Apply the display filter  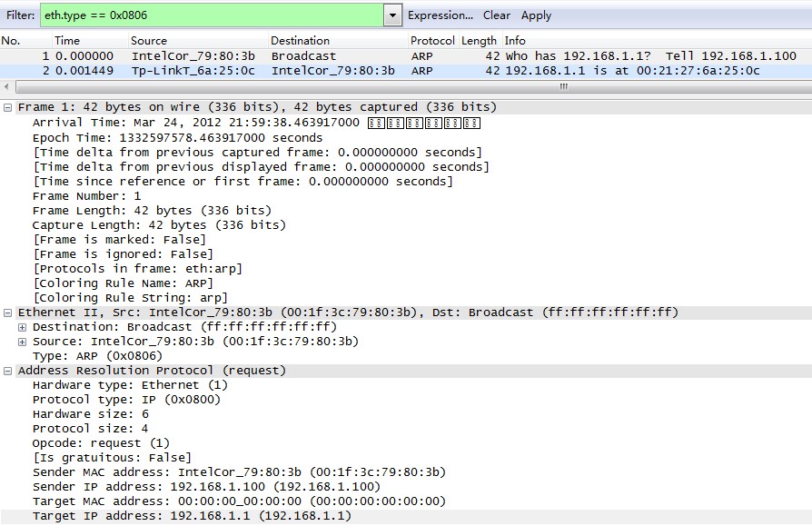[536, 15]
